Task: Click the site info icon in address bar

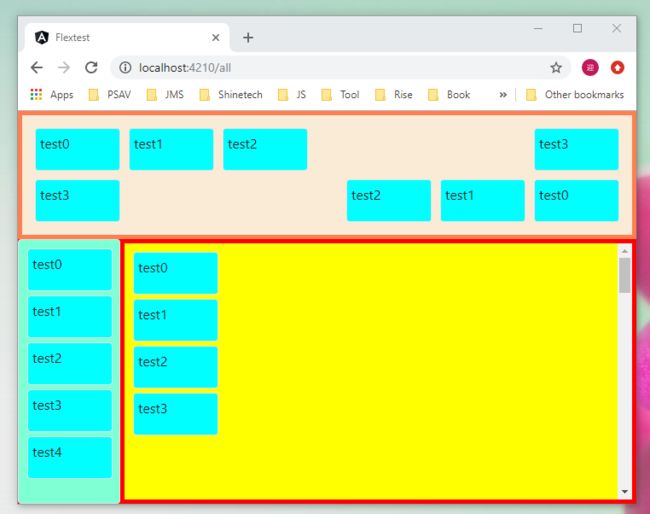Action: pyautogui.click(x=125, y=68)
